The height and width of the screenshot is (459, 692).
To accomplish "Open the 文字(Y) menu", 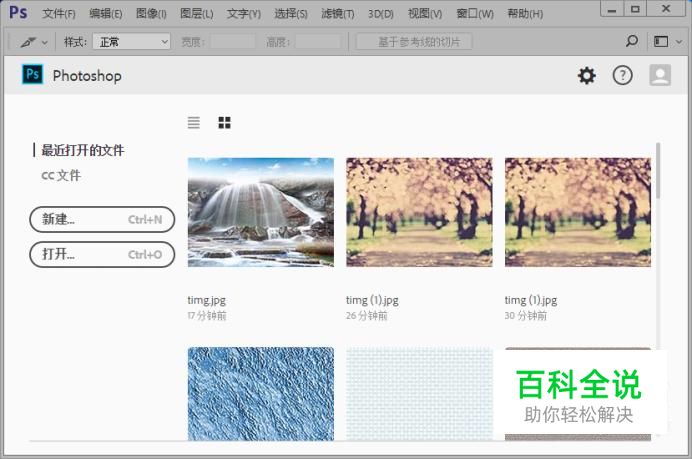I will (244, 14).
